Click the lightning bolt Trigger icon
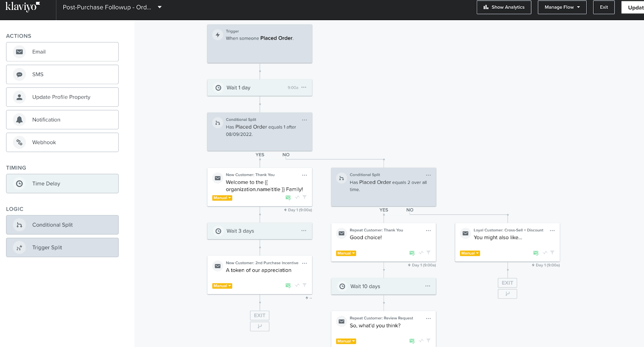 click(218, 35)
